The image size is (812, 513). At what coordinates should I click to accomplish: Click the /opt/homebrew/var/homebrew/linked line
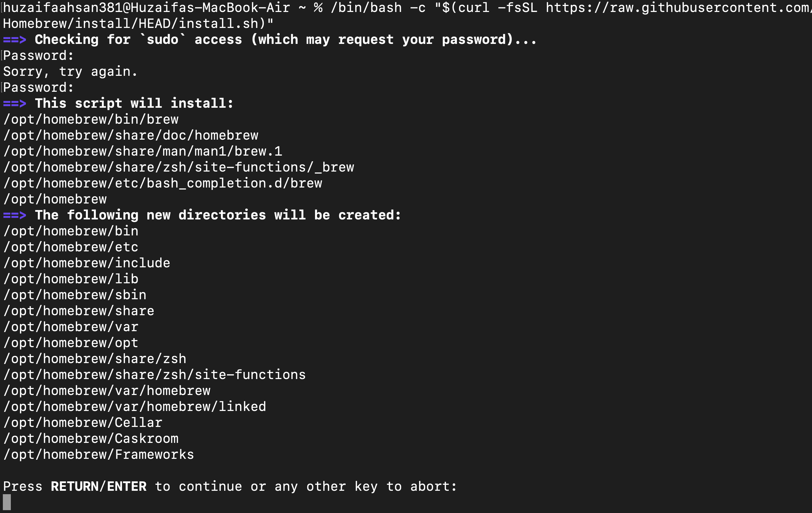point(135,406)
